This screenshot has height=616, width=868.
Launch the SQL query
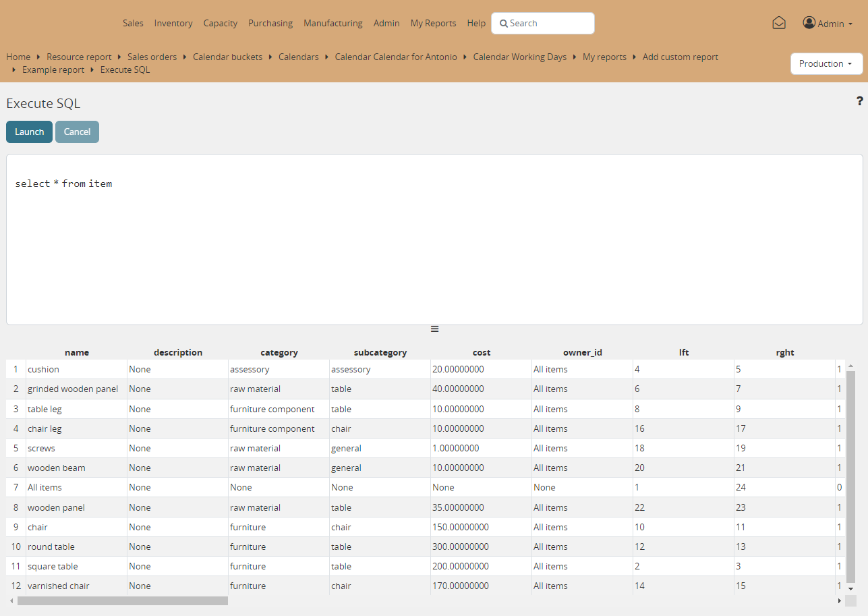pyautogui.click(x=28, y=132)
